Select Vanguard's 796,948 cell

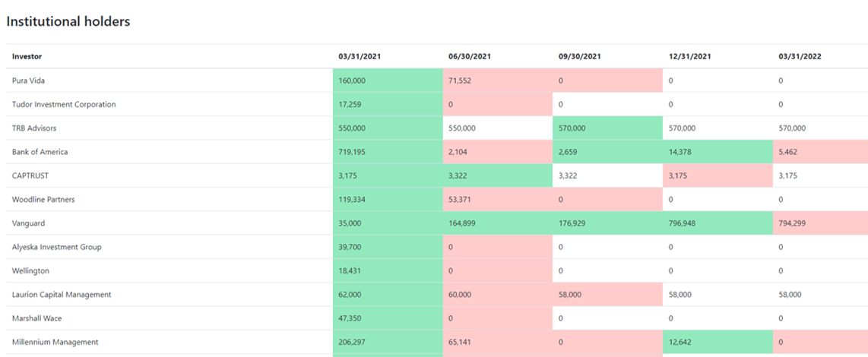coord(718,223)
